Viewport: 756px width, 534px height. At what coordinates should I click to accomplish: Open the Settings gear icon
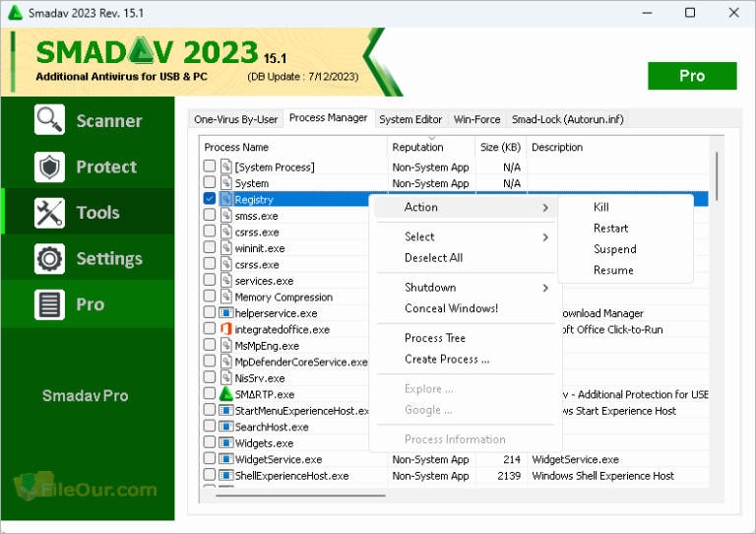pos(49,258)
